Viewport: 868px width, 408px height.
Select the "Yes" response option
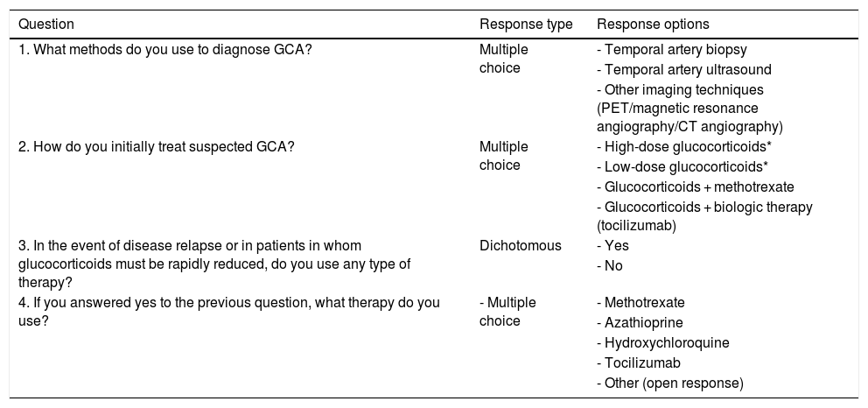612,246
